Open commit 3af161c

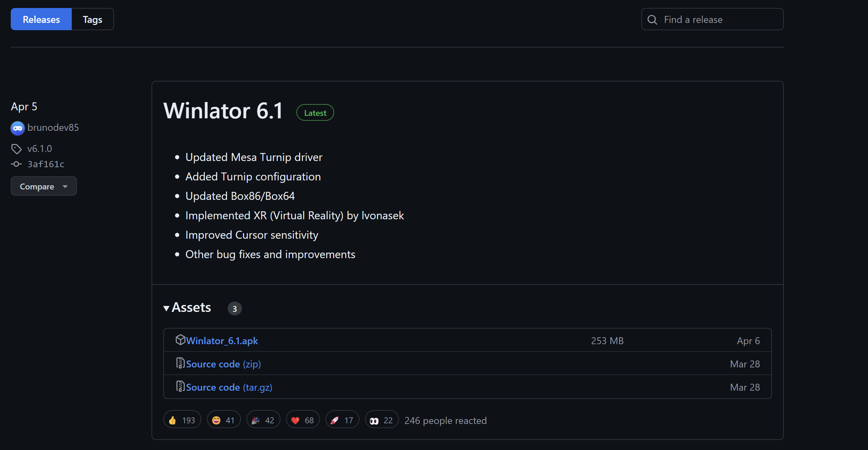pos(46,164)
